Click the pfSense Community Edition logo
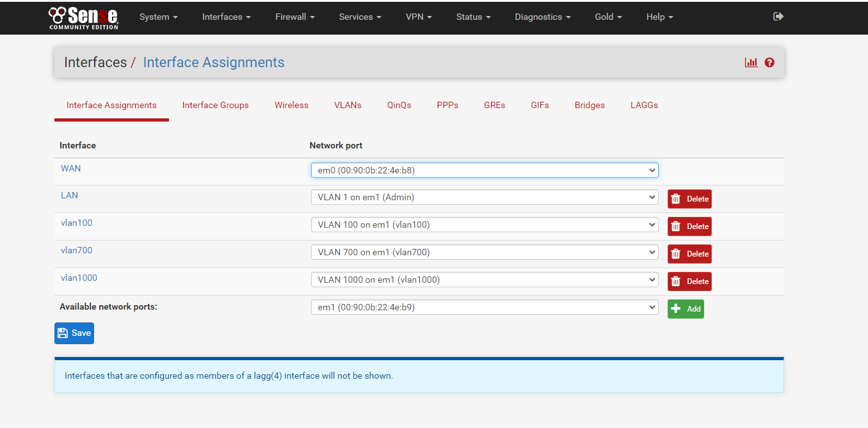Image resolution: width=868 pixels, height=428 pixels. point(83,17)
